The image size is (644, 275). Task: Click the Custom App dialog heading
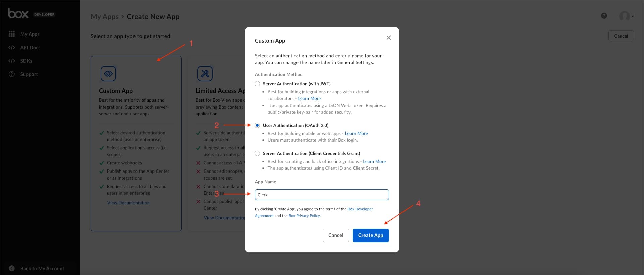click(x=270, y=41)
